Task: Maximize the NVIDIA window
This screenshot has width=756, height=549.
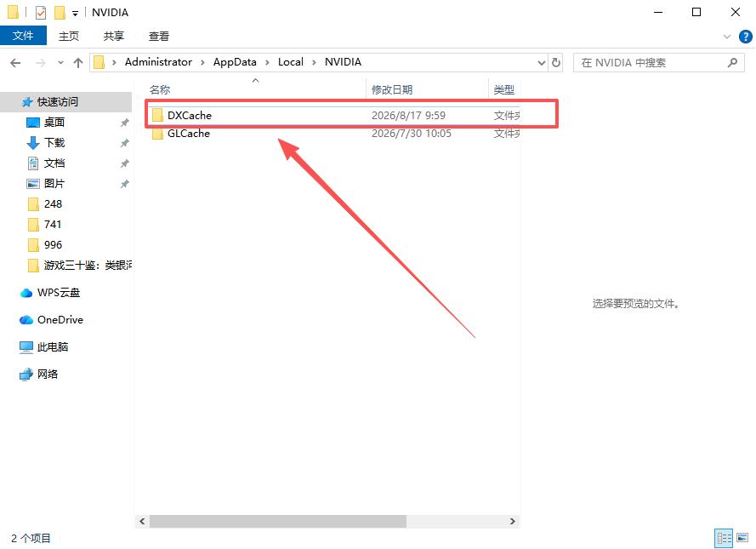Action: tap(696, 12)
